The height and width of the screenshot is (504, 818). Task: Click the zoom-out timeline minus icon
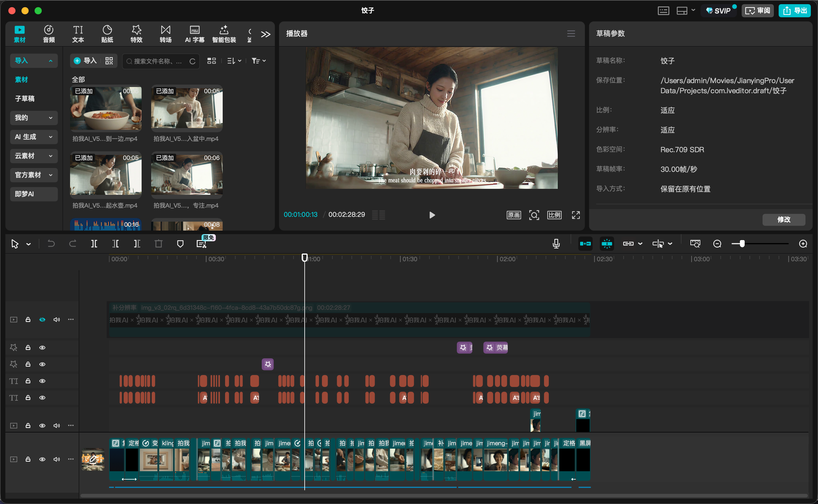[x=717, y=244]
